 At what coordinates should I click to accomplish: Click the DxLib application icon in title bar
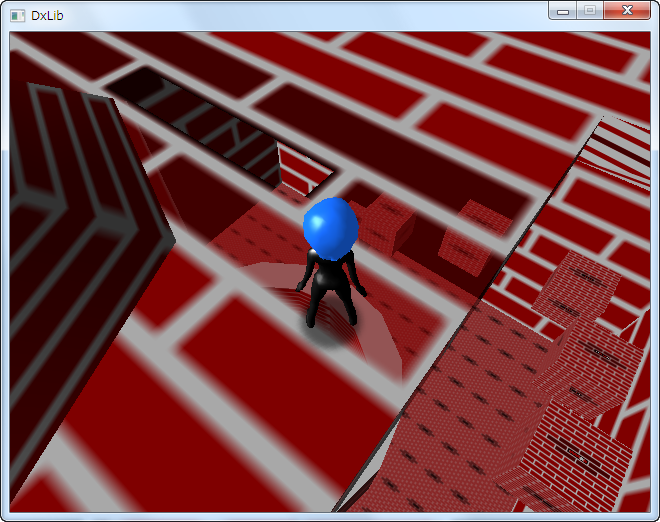click(x=17, y=16)
